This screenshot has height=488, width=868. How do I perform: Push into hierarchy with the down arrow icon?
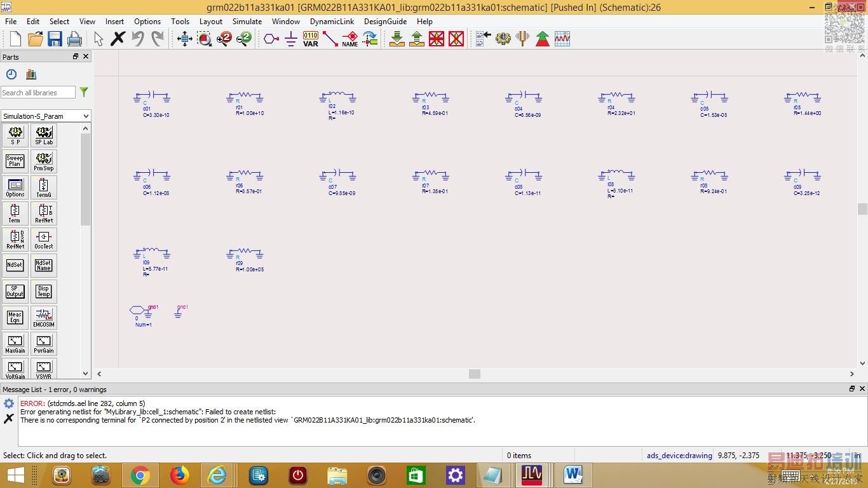click(x=397, y=39)
